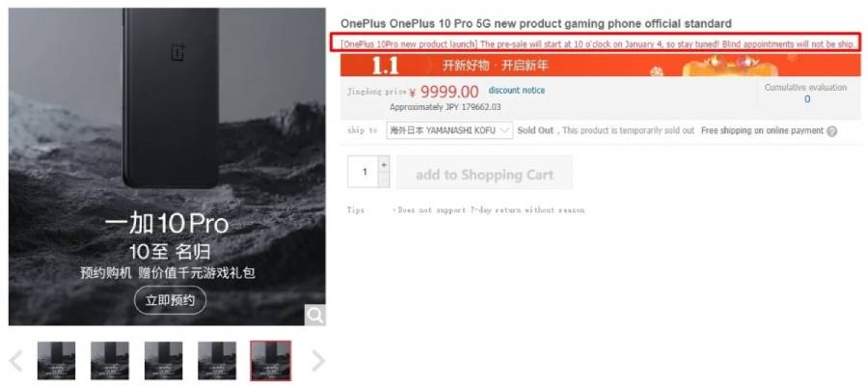Expand the ship to YAMANASHI KOFU dropdown
Image resolution: width=868 pixels, height=387 pixels.
pyautogui.click(x=449, y=130)
